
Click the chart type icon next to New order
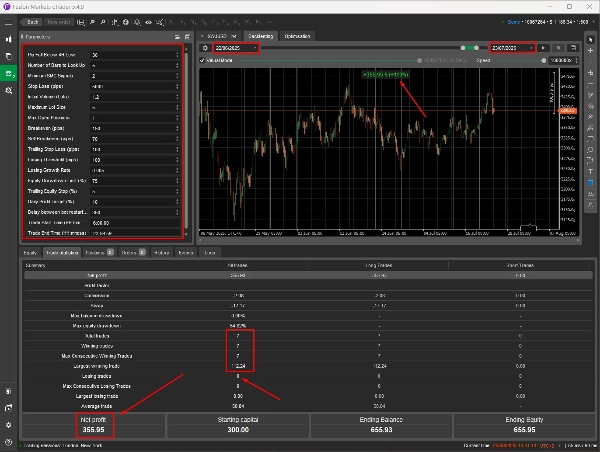coord(80,22)
